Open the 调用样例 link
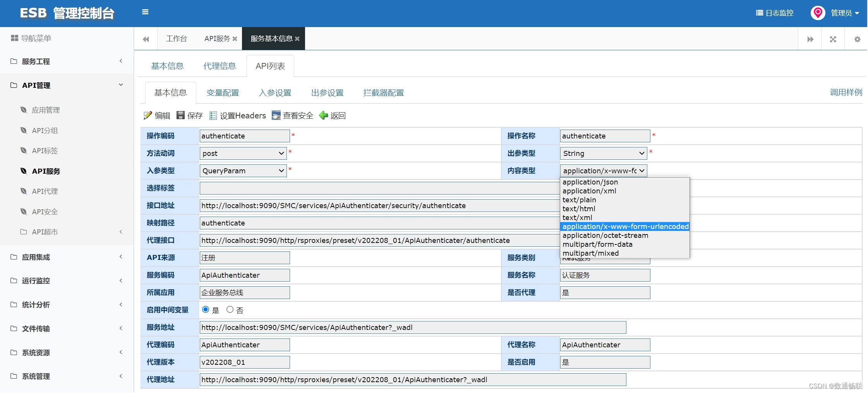The width and height of the screenshot is (868, 393). pos(846,92)
